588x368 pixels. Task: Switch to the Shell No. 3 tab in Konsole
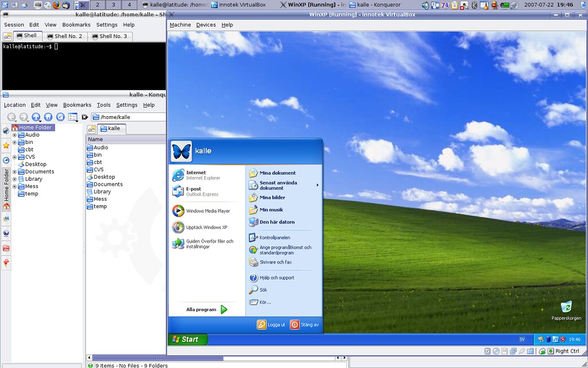tap(110, 36)
